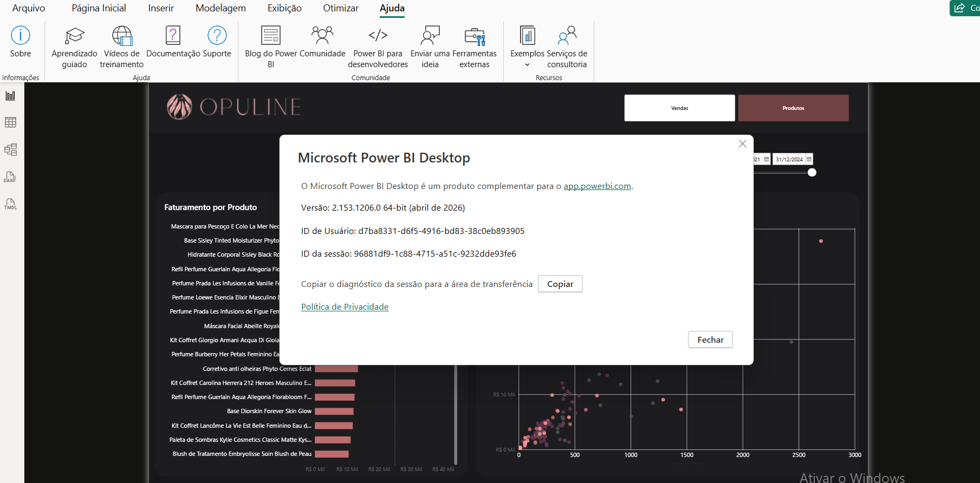
Task: Click the Copiar button in dialog
Action: click(x=560, y=284)
